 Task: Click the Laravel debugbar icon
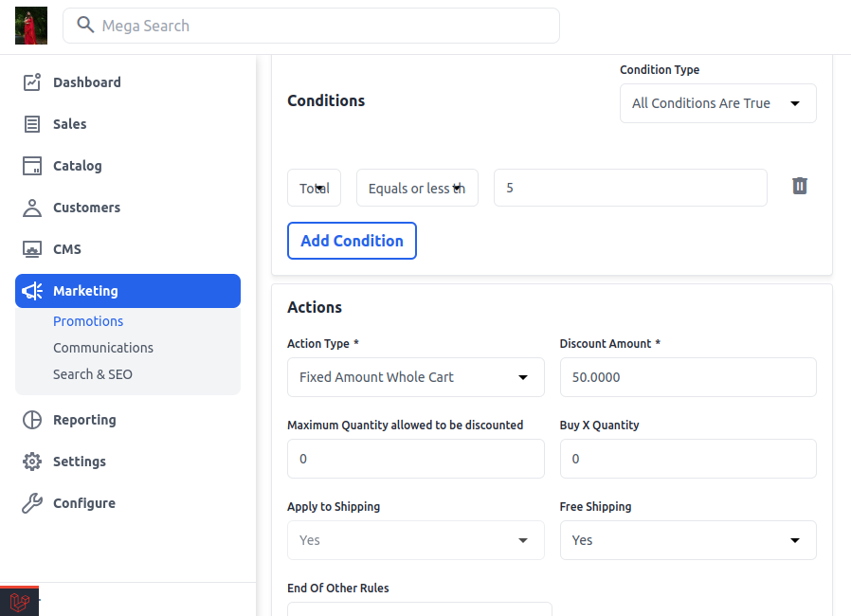click(20, 602)
